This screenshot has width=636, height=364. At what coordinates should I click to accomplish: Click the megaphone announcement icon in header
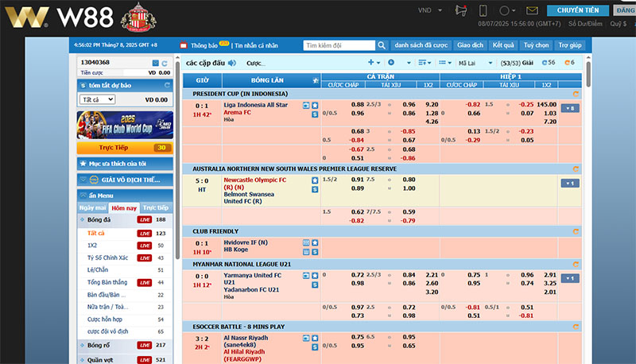[x=460, y=10]
